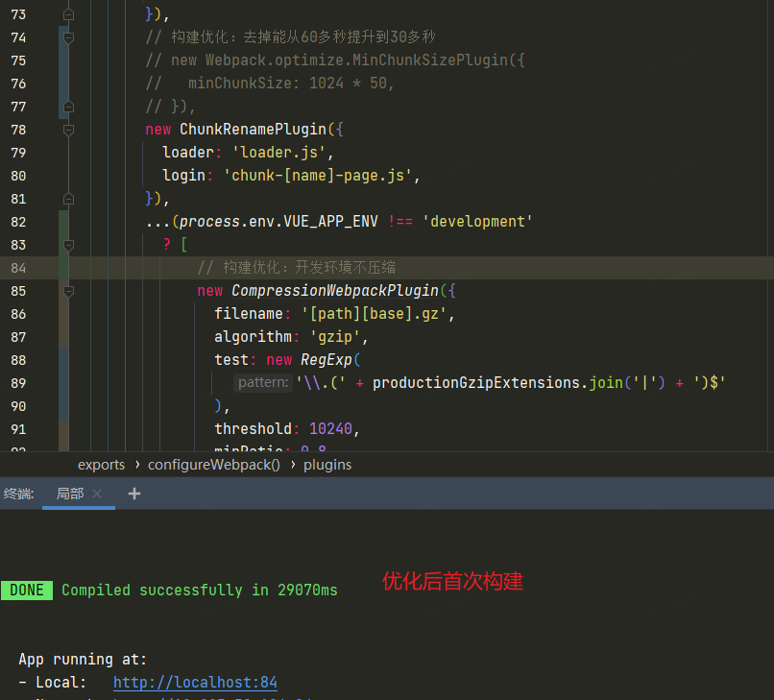Viewport: 774px width, 700px height.
Task: Toggle fold marker on line 77
Action: pos(68,107)
